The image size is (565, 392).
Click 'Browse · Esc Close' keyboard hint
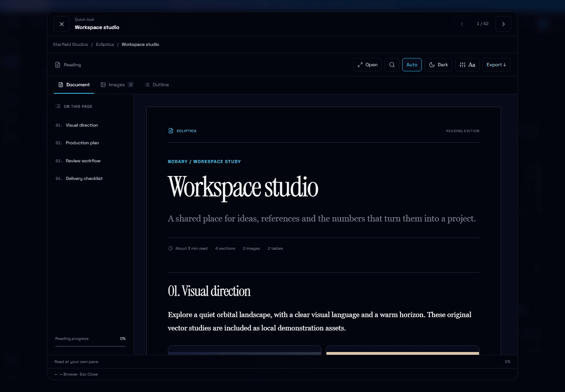[x=80, y=374]
